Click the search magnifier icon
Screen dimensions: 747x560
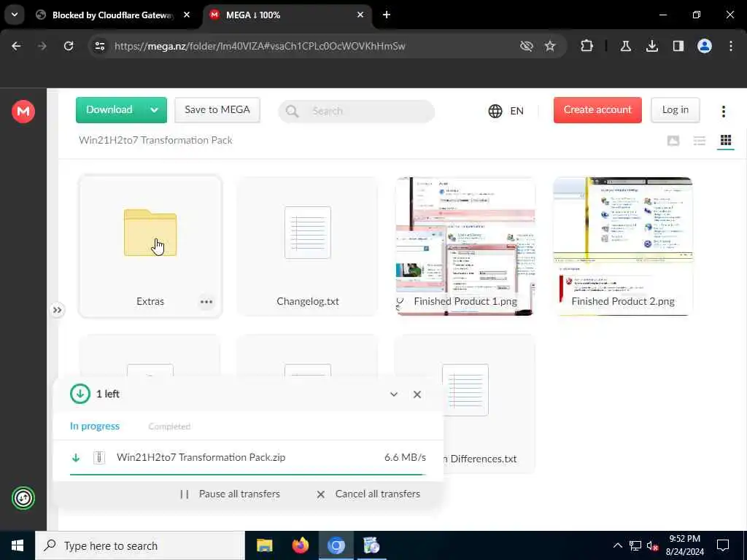click(292, 112)
